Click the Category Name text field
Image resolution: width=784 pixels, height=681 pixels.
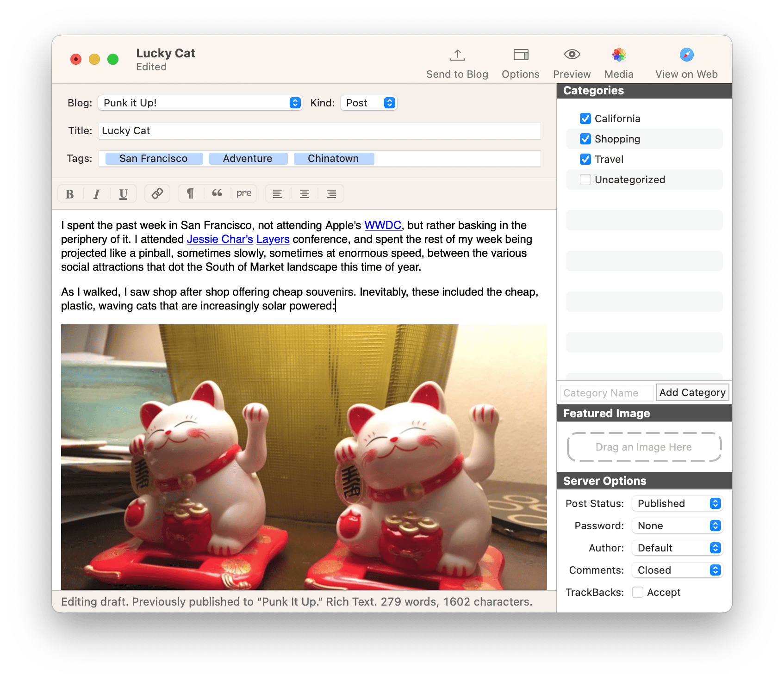[x=606, y=393]
